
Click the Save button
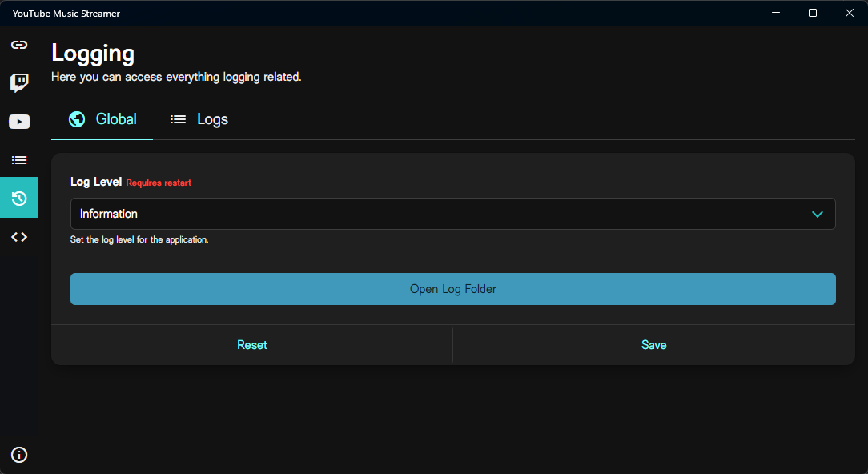pos(653,345)
